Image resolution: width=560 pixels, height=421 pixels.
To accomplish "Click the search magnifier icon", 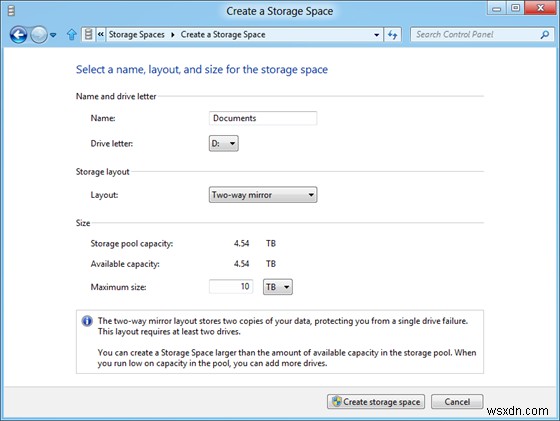I will tap(545, 35).
